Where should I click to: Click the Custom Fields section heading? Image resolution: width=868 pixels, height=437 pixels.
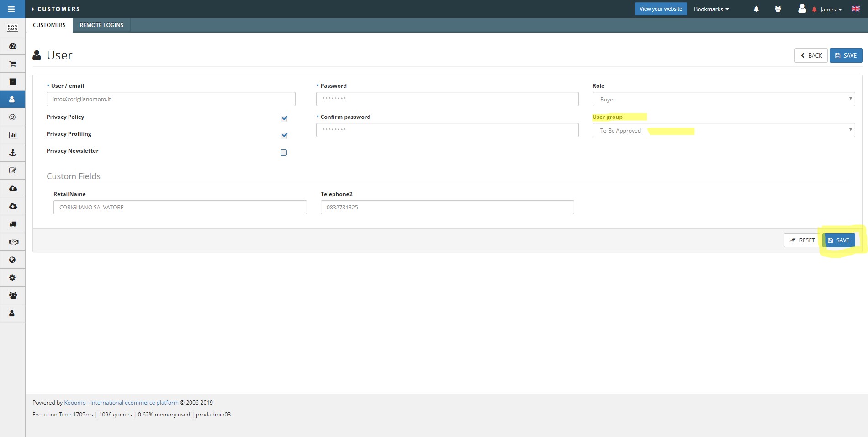pos(74,176)
